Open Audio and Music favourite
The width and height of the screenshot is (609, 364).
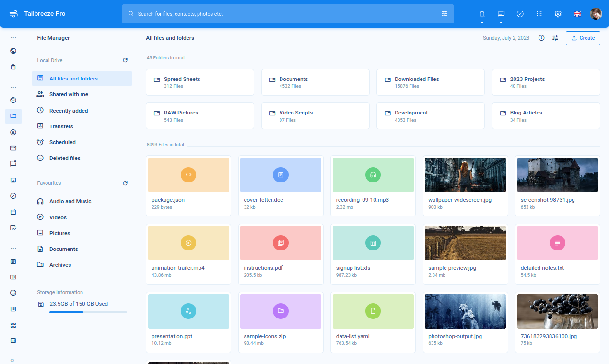82,201
